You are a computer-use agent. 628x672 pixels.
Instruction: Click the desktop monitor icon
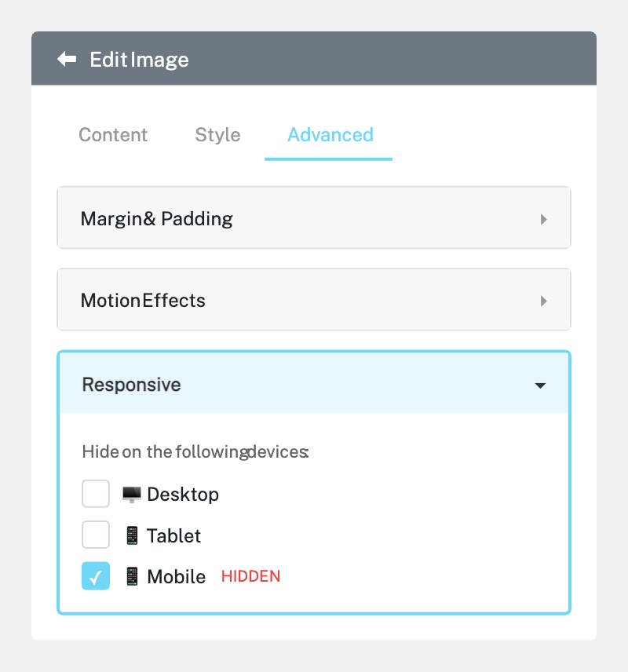coord(132,495)
